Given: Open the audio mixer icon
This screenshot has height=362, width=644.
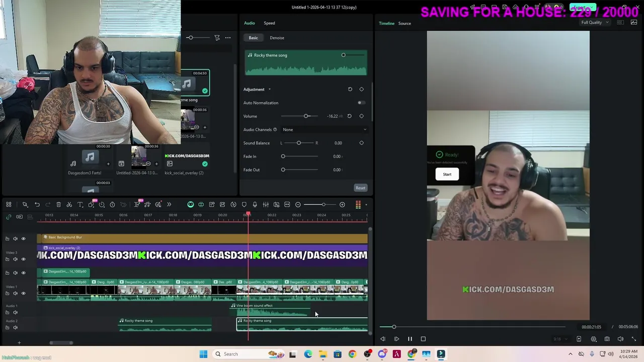Looking at the screenshot, I should coord(266,205).
